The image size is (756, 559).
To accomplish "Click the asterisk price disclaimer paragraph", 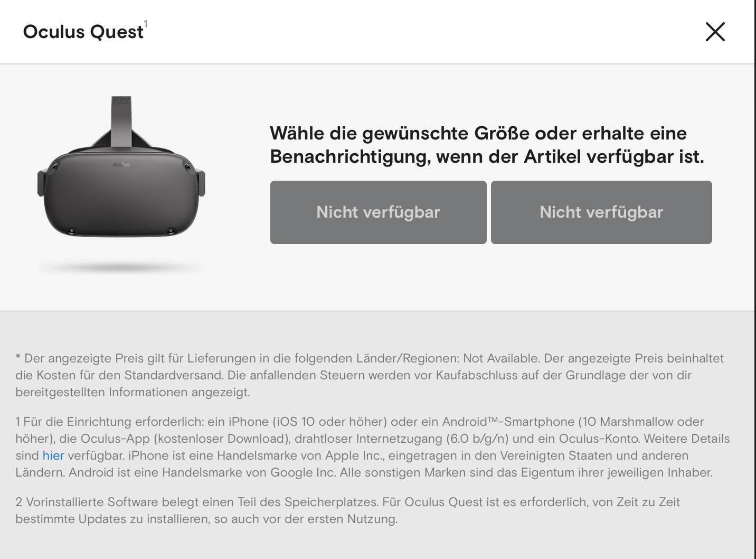I will [x=370, y=375].
